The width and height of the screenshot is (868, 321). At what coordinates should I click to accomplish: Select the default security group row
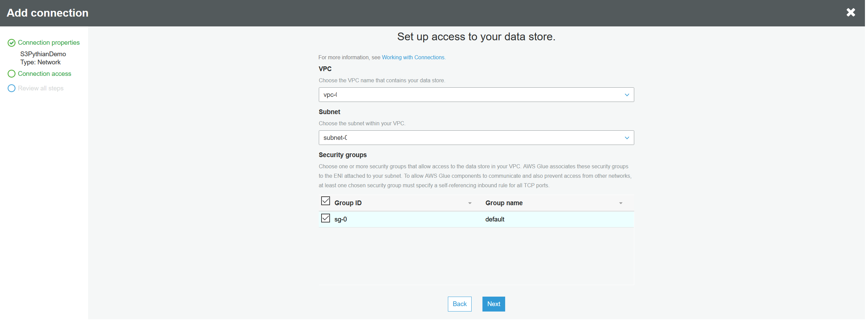pyautogui.click(x=494, y=219)
